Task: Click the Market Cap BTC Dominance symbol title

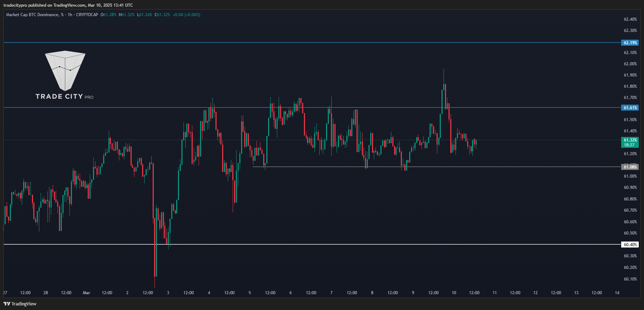Action: tap(35, 15)
